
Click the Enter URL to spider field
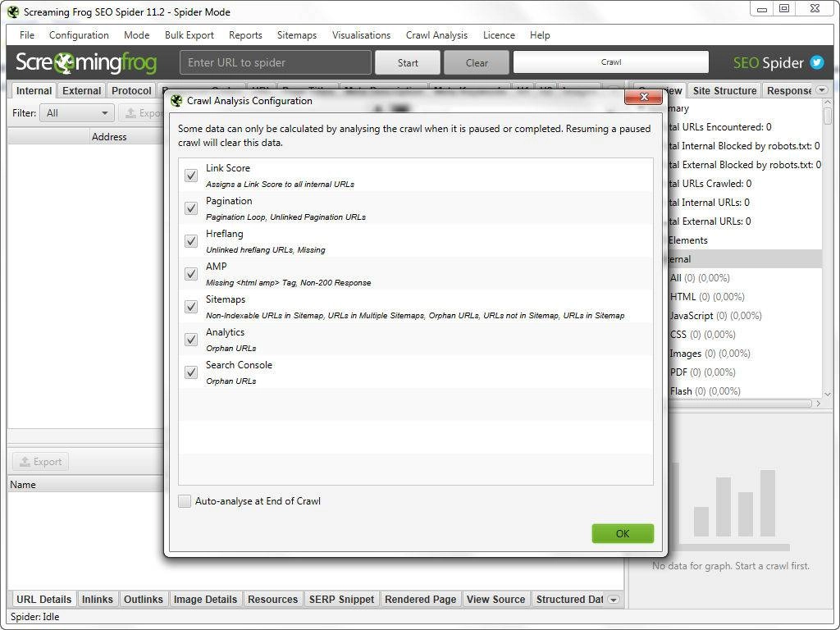(276, 62)
